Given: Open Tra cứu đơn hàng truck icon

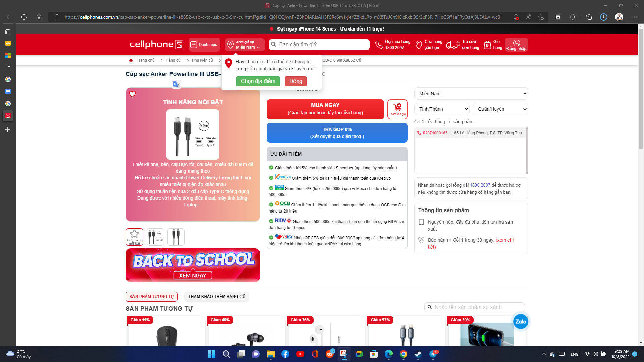Looking at the screenshot, I should point(453,45).
